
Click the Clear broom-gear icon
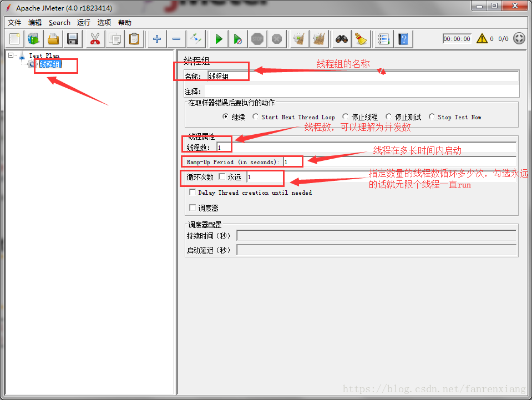pyautogui.click(x=299, y=39)
